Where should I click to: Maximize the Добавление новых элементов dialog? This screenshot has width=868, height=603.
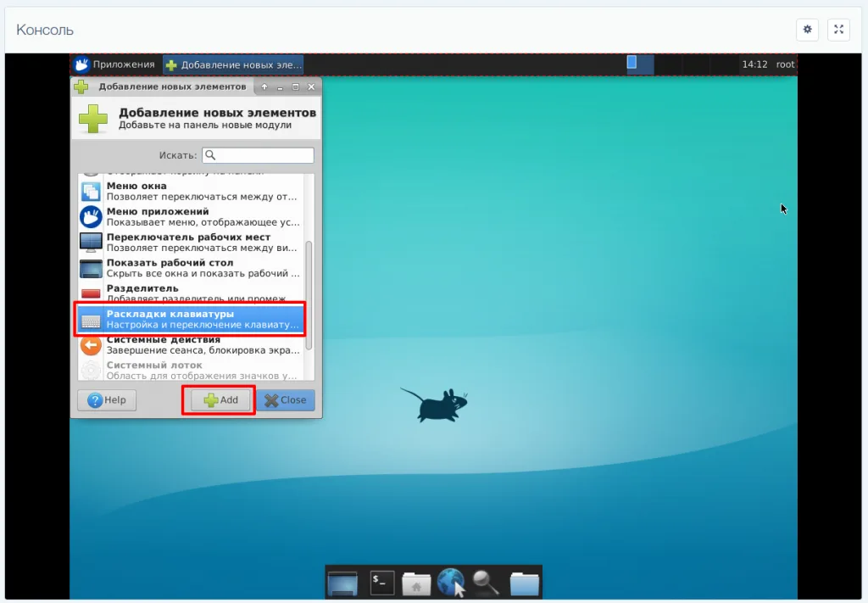pyautogui.click(x=296, y=87)
